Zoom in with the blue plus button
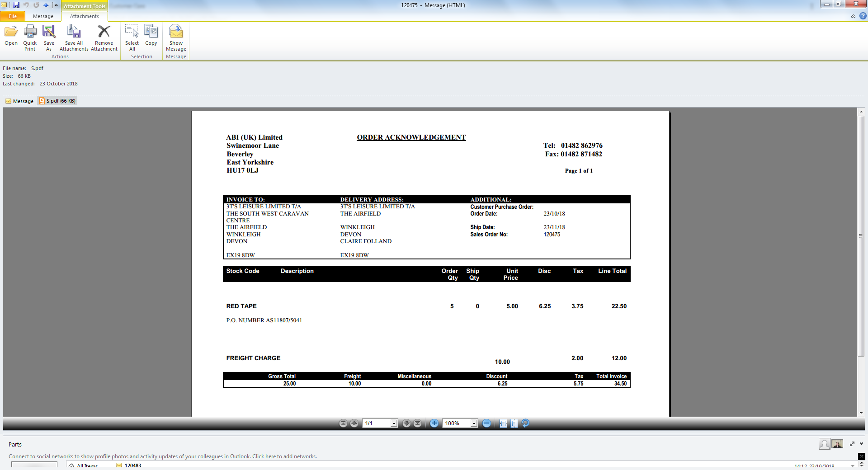The height and width of the screenshot is (470, 868). [x=434, y=423]
